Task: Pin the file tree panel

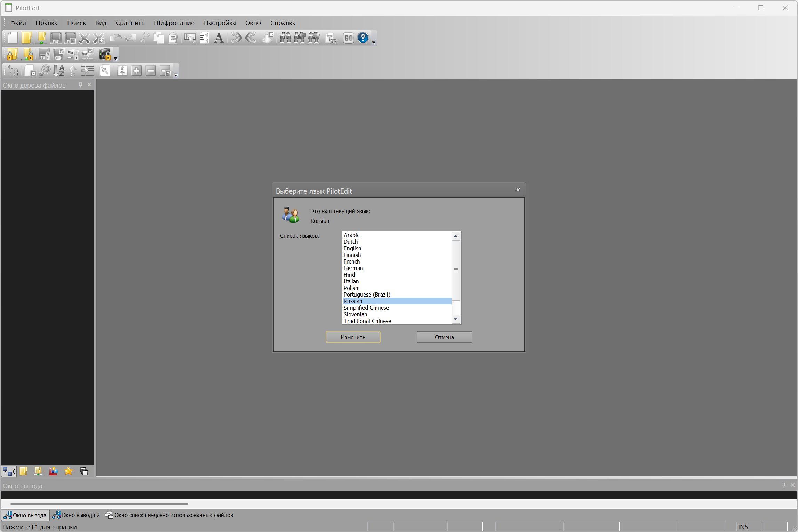Action: pyautogui.click(x=81, y=84)
